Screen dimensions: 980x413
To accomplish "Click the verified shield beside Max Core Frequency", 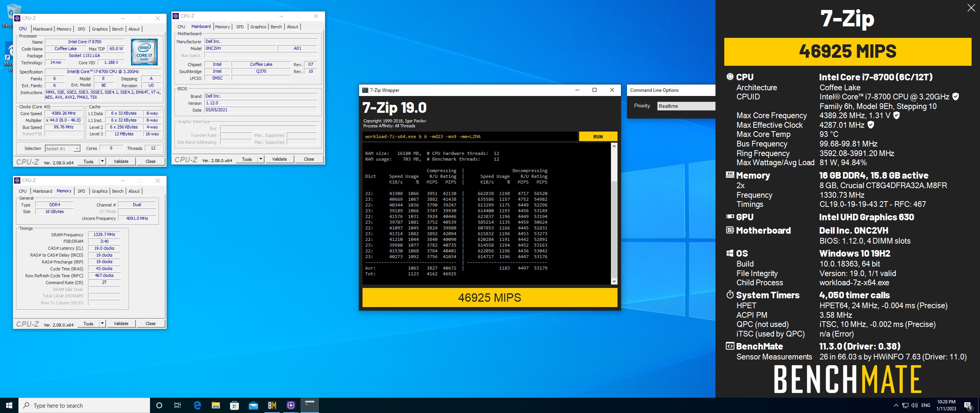I will tap(896, 115).
